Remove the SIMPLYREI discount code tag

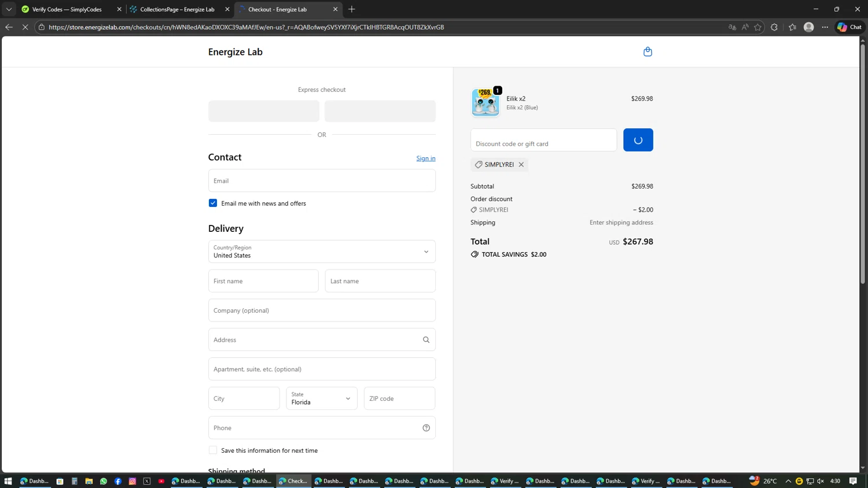[x=521, y=165]
